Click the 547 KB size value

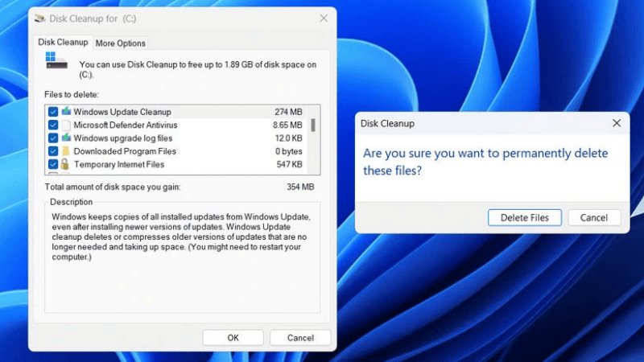(x=289, y=164)
